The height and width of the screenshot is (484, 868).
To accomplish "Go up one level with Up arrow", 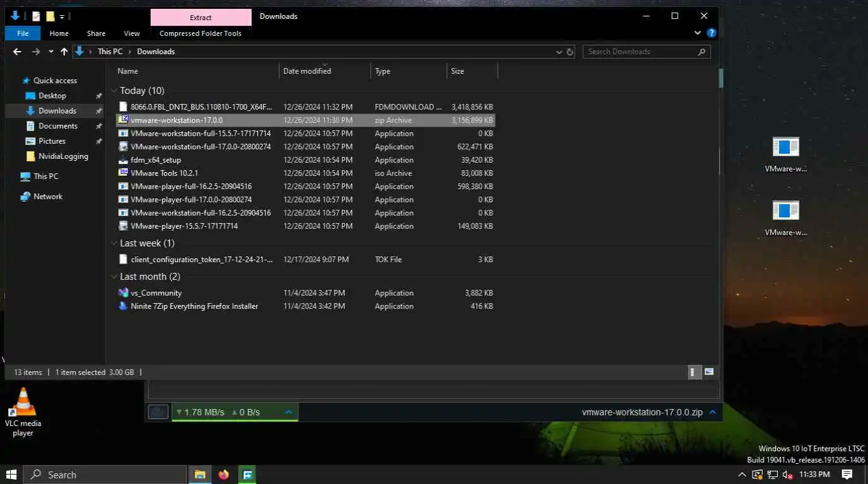I will (64, 52).
